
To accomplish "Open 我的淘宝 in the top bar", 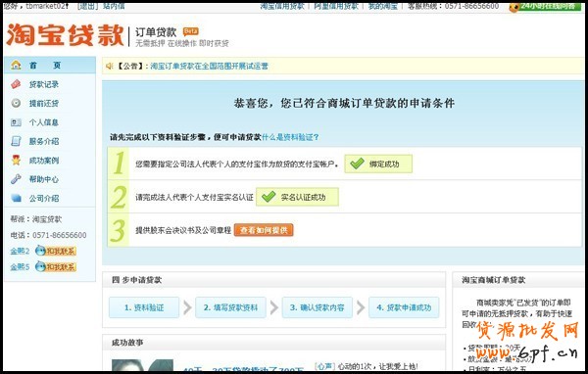I will 383,6.
